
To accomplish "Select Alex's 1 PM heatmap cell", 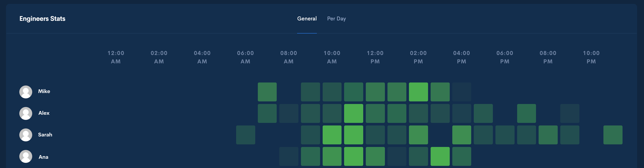I will click(x=397, y=113).
